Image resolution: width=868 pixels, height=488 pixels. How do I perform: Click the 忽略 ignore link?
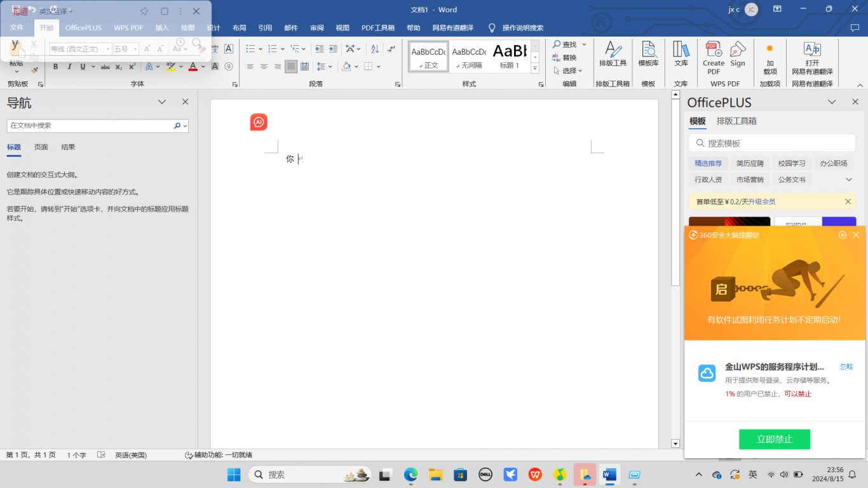coord(846,367)
